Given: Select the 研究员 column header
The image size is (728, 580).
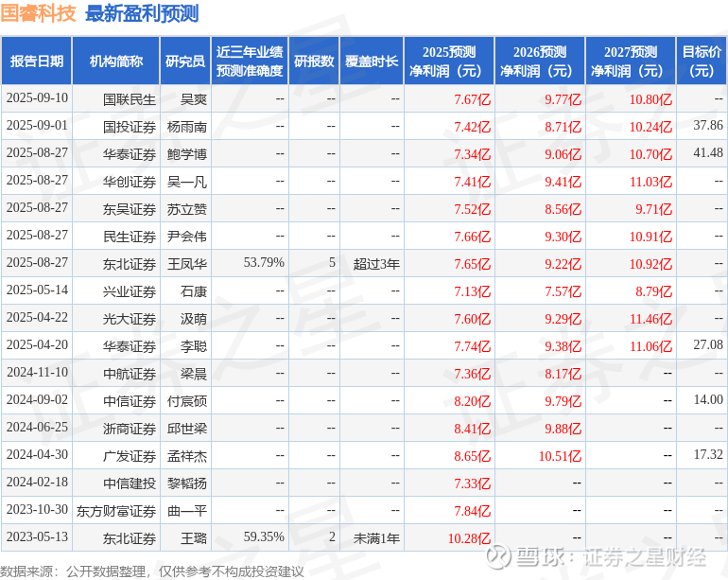Looking at the screenshot, I should coord(185,61).
